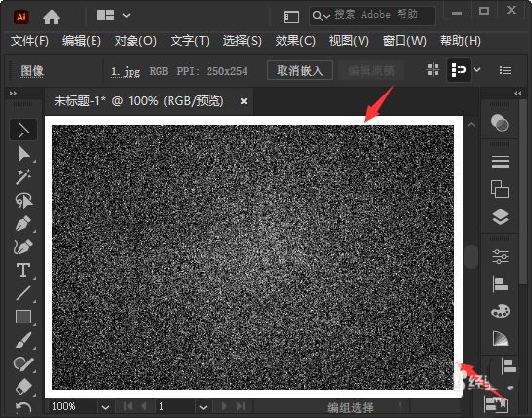532x418 pixels.
Task: Open the Stroke panel icon
Action: coord(500,162)
